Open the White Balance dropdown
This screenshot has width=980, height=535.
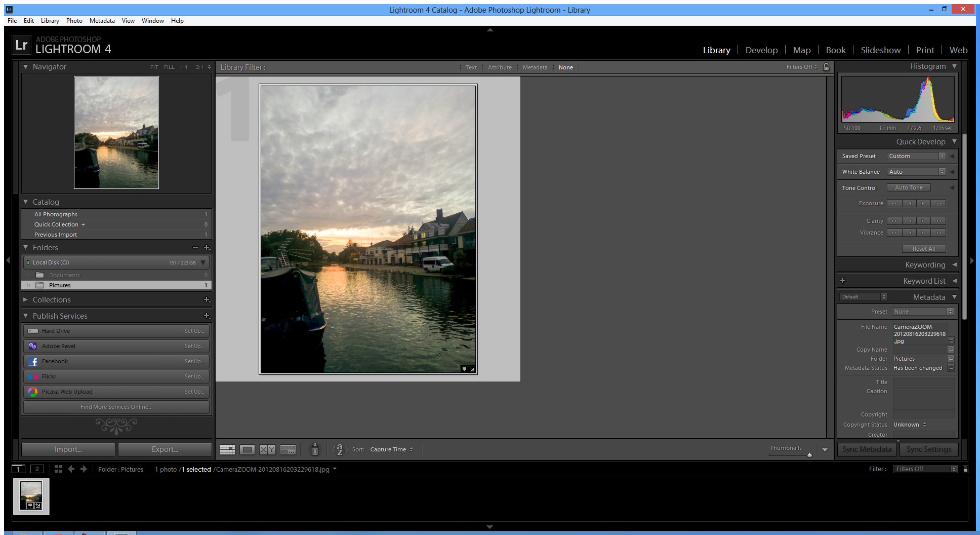pos(916,172)
